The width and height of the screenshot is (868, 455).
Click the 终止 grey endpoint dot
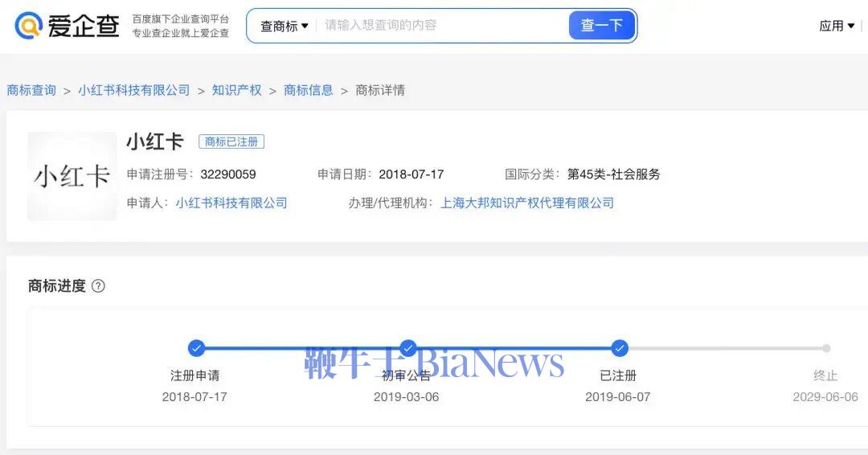[x=826, y=348]
